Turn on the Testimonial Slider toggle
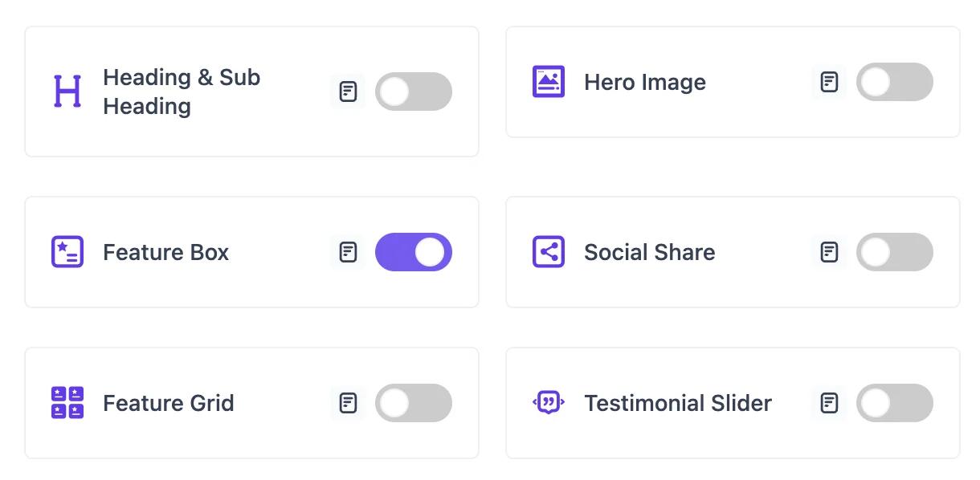Image resolution: width=980 pixels, height=480 pixels. click(895, 403)
